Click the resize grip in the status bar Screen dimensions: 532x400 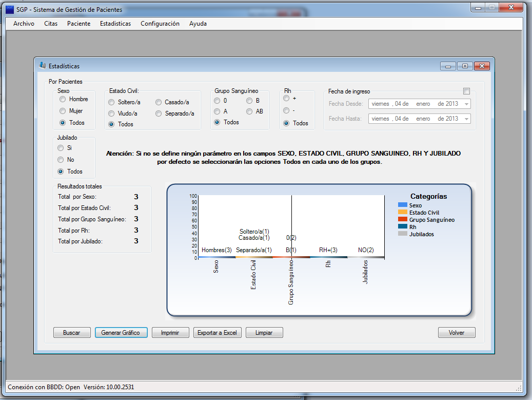tap(519, 388)
